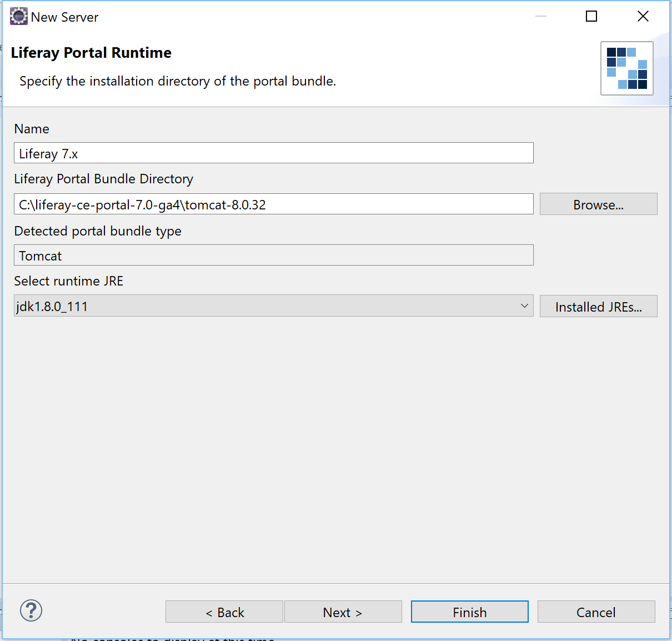This screenshot has height=641, width=672.
Task: Click Finish to create the server
Action: [x=469, y=612]
